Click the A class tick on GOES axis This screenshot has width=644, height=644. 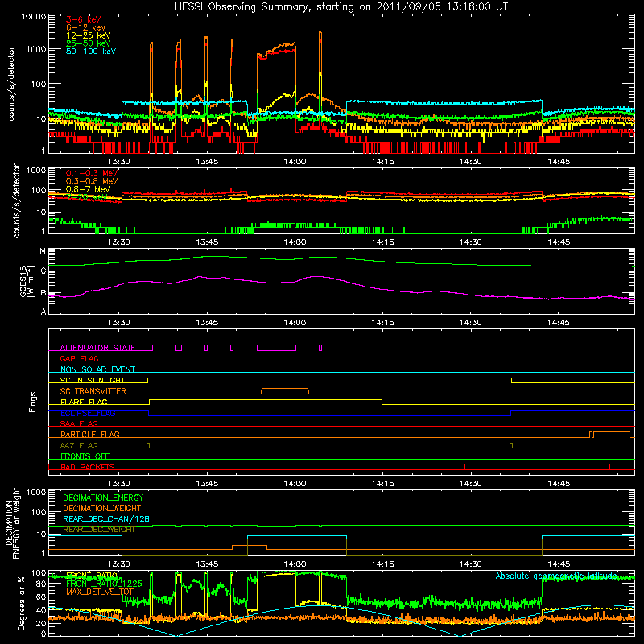[x=43, y=312]
